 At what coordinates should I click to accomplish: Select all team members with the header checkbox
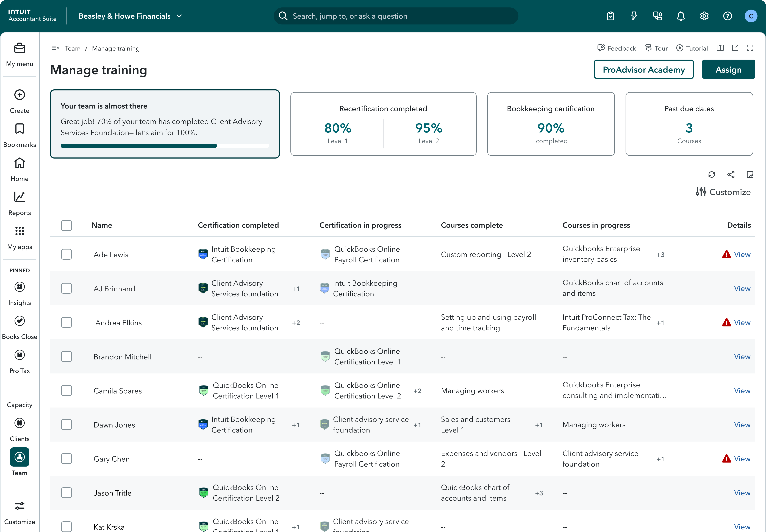pyautogui.click(x=66, y=225)
